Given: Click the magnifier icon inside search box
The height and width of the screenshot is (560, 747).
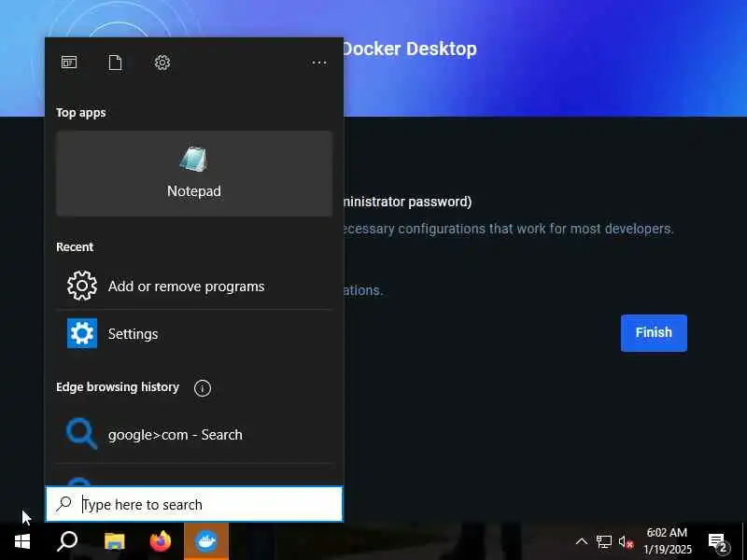Looking at the screenshot, I should click(63, 504).
